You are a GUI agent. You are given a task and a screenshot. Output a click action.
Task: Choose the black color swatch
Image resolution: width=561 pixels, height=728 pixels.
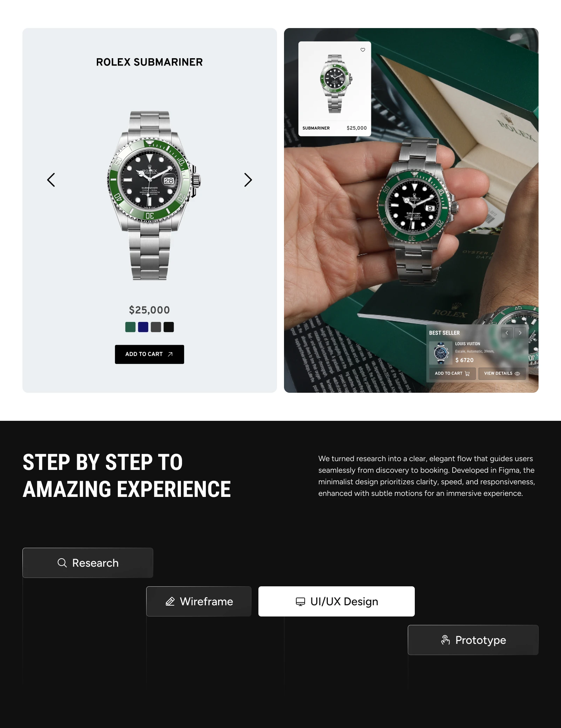click(169, 327)
